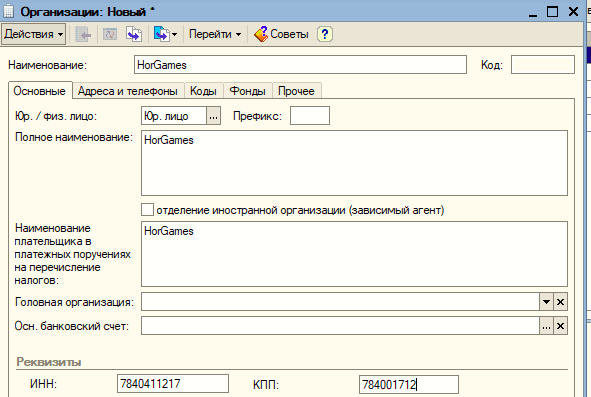The height and width of the screenshot is (397, 591).
Task: Close the Организации window
Action: (573, 12)
